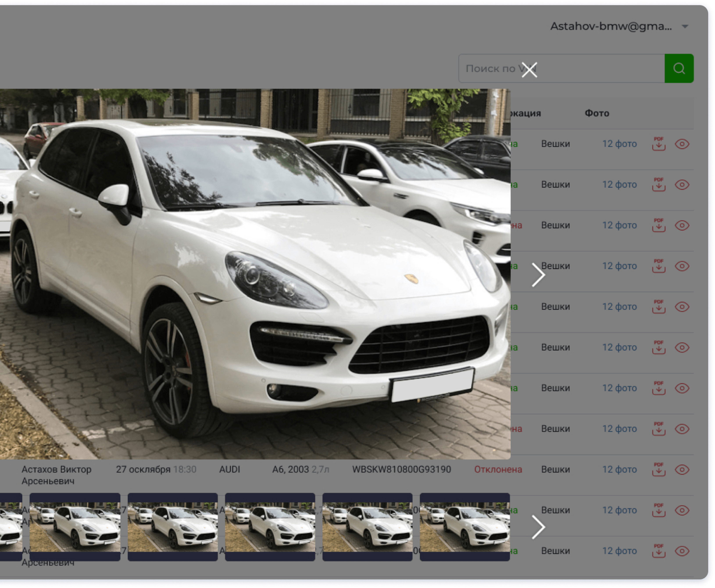Image resolution: width=715 pixels, height=588 pixels.
Task: Toggle eye icon in the last row
Action: pyautogui.click(x=682, y=551)
